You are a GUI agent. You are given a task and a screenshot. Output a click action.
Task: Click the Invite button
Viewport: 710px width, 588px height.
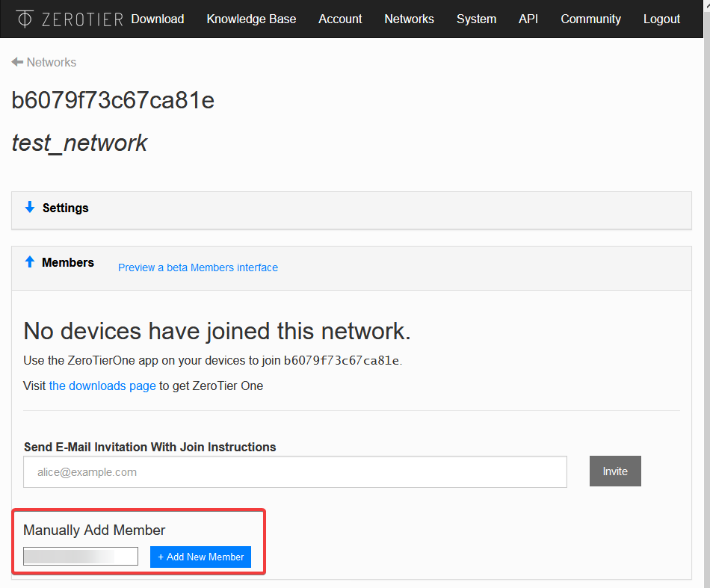615,471
